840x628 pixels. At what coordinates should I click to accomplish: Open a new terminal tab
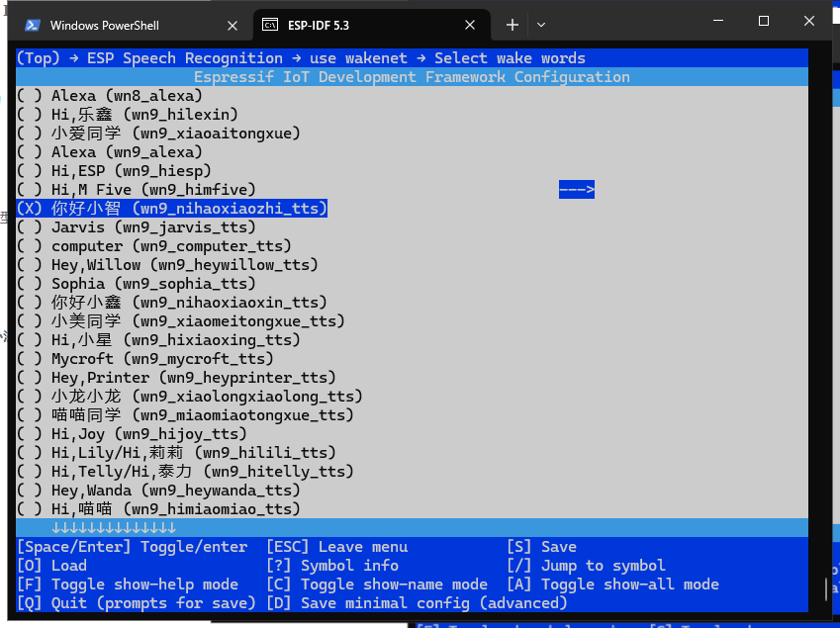pos(512,25)
